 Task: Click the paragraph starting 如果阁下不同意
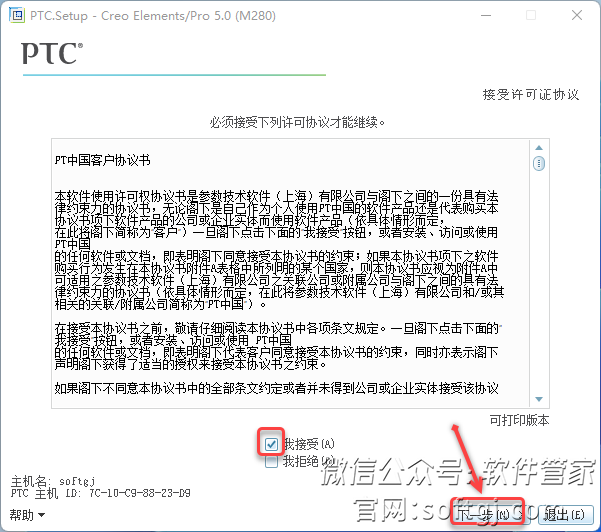[x=276, y=389]
